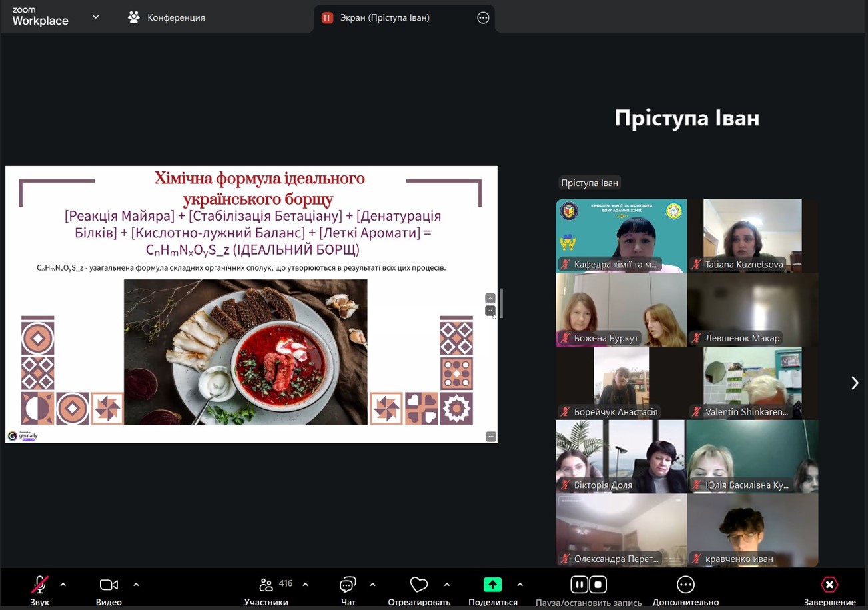This screenshot has width=868, height=610.
Task: Turn on camera with Видео button
Action: coord(109,585)
